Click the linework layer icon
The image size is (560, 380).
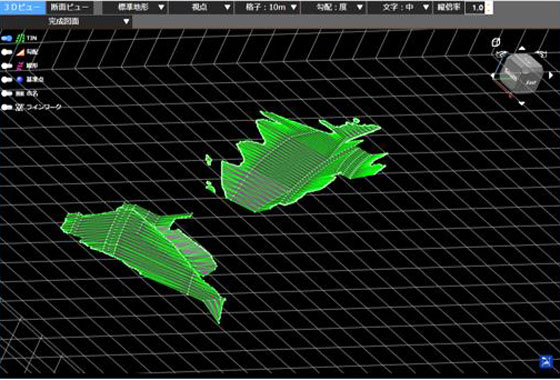coord(19,107)
